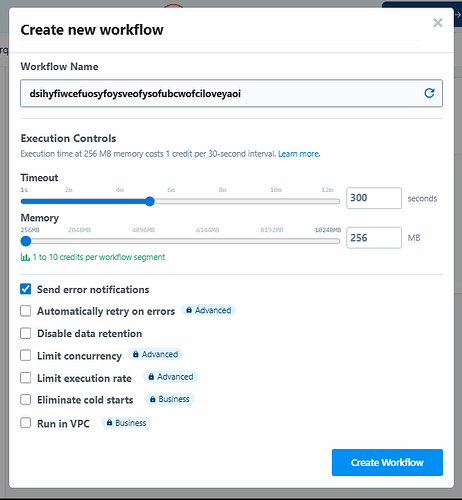Click the Create Workflow button
This screenshot has width=462, height=500.
click(x=387, y=462)
